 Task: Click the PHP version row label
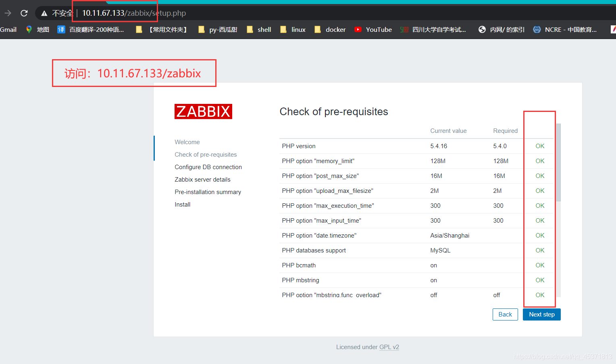point(299,146)
